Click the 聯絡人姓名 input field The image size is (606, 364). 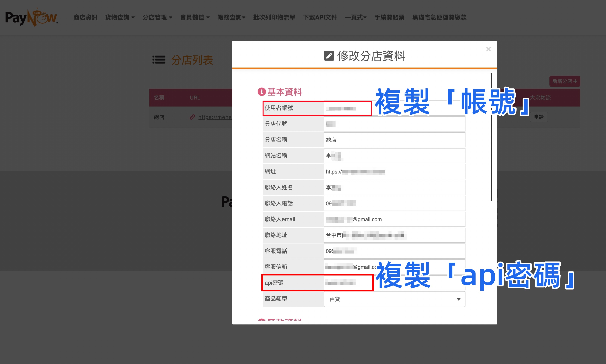pyautogui.click(x=394, y=187)
